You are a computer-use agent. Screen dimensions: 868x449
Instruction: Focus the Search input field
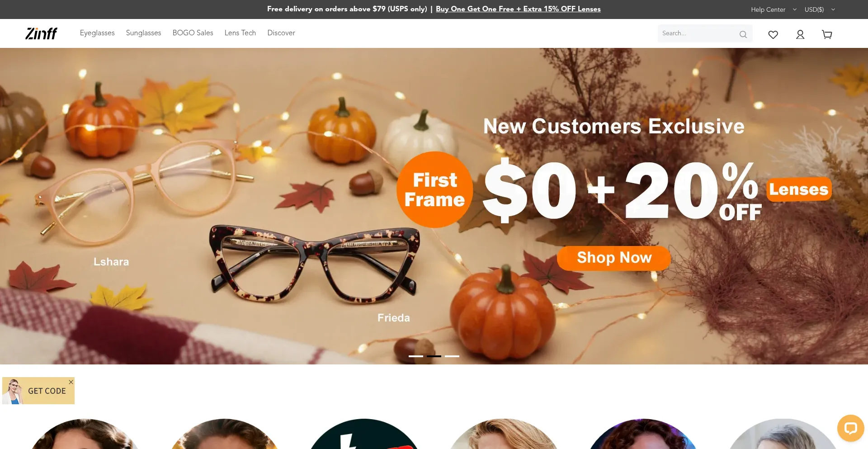pos(698,33)
